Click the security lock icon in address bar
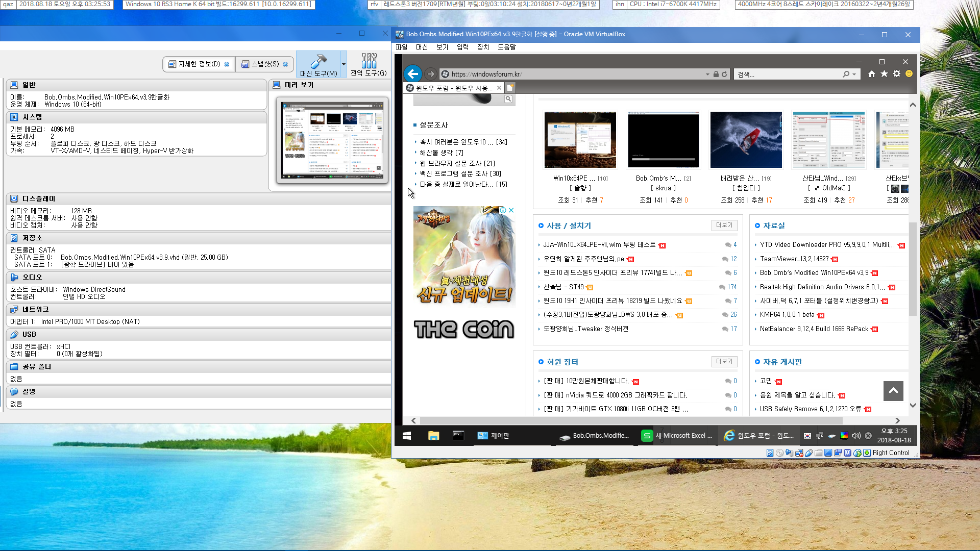Viewport: 980px width, 551px height. point(716,74)
